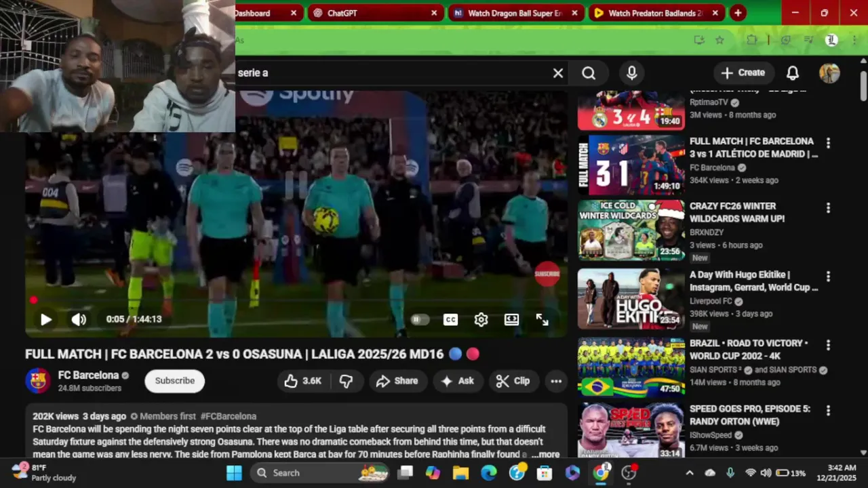The width and height of the screenshot is (868, 488).
Task: Open the Real Madrid 3-4 video thumbnail
Action: coord(631,110)
